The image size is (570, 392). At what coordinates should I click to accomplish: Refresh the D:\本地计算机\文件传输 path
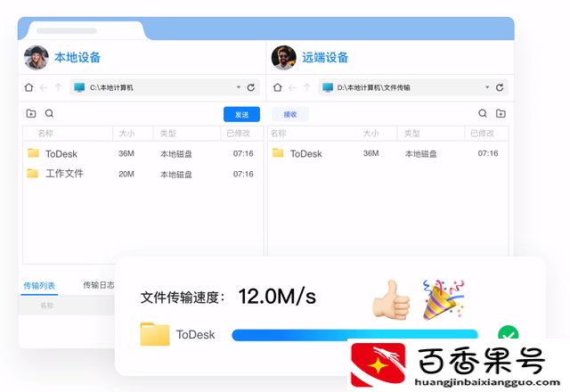click(500, 87)
